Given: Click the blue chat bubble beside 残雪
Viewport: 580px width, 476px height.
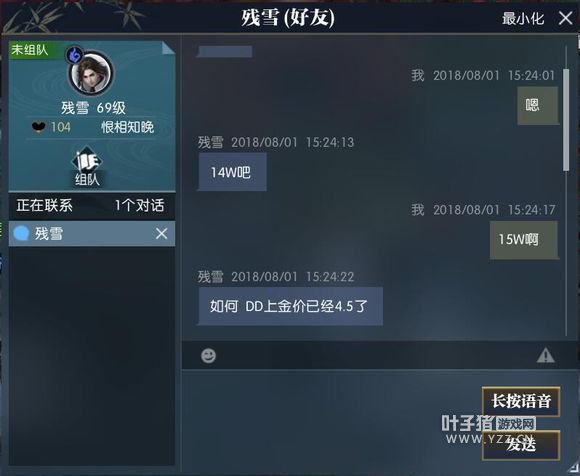Looking at the screenshot, I should (21, 234).
